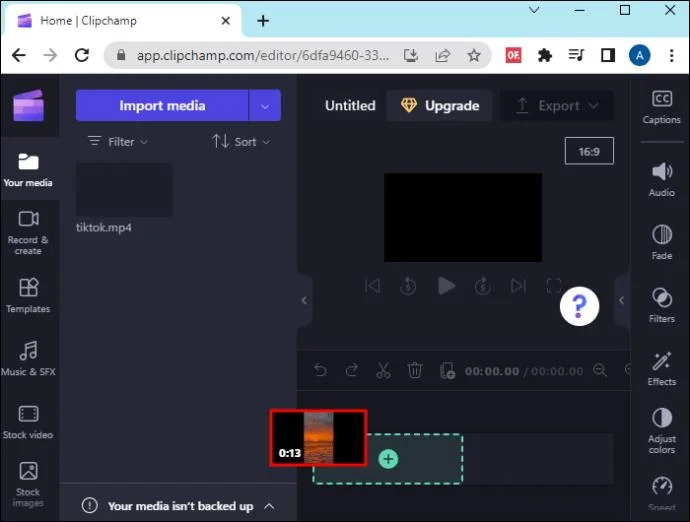Switch to the Templates tab
This screenshot has height=522, width=690.
(28, 296)
